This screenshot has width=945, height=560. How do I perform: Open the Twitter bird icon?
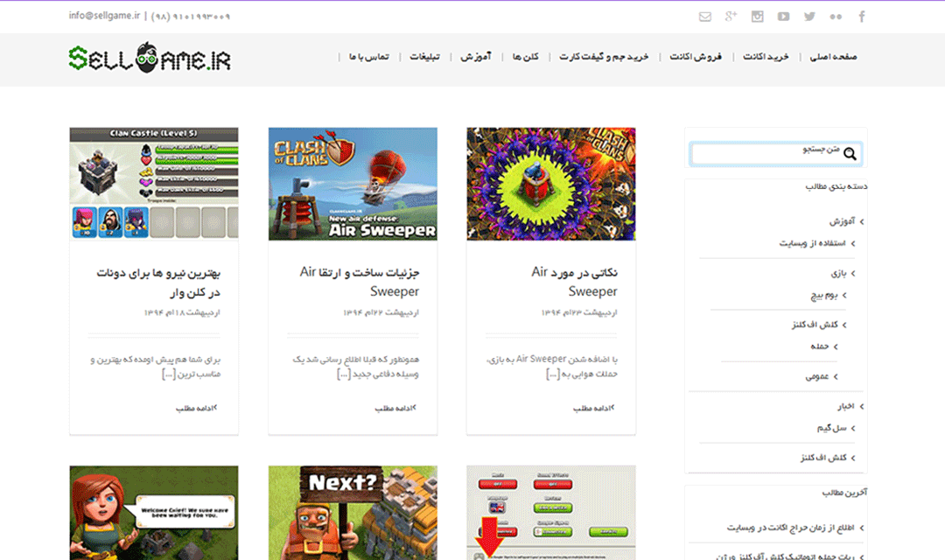809,17
